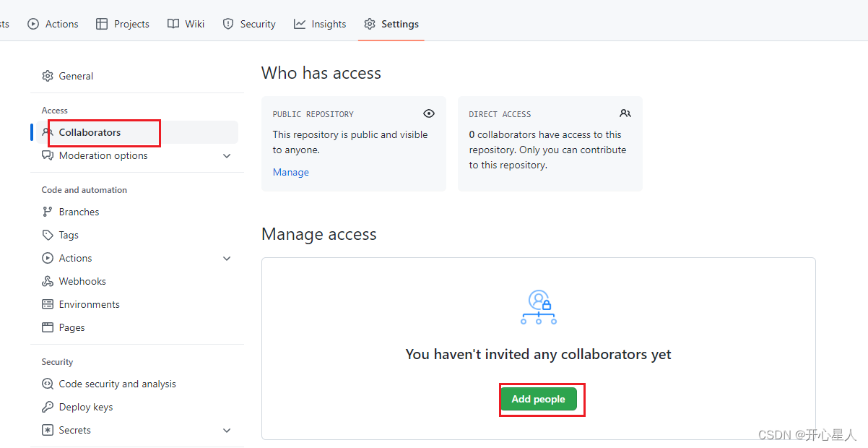Click the eye icon on Public Repository card
This screenshot has height=448, width=868.
click(x=429, y=113)
